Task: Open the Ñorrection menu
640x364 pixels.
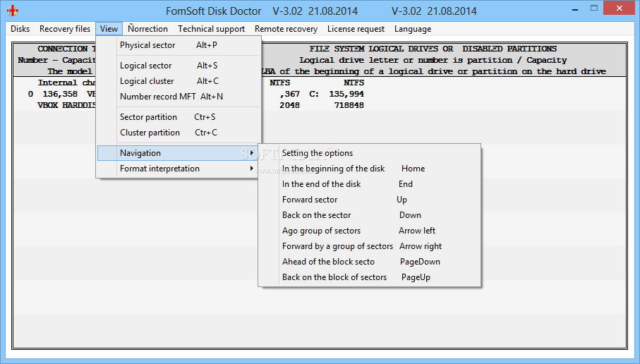Action: point(147,29)
